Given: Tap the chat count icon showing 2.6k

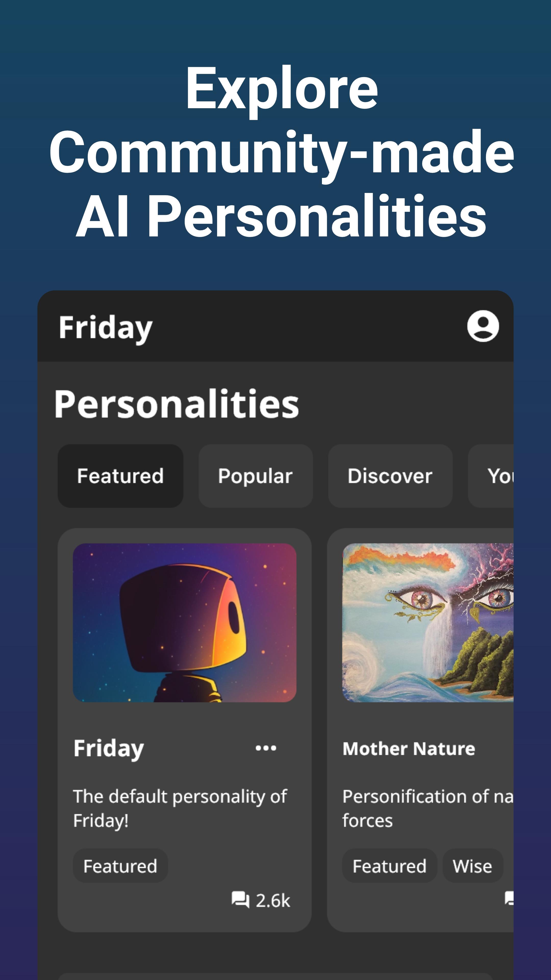Looking at the screenshot, I should (240, 900).
